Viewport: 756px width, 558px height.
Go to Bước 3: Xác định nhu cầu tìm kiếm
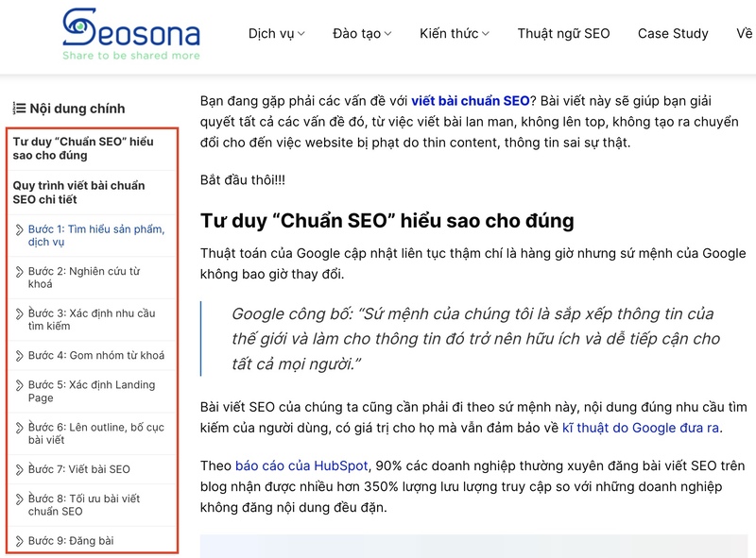pos(92,319)
